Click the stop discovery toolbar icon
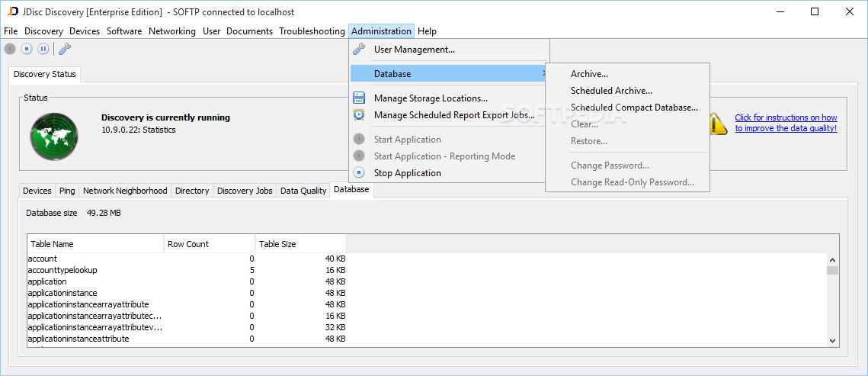 tap(27, 49)
